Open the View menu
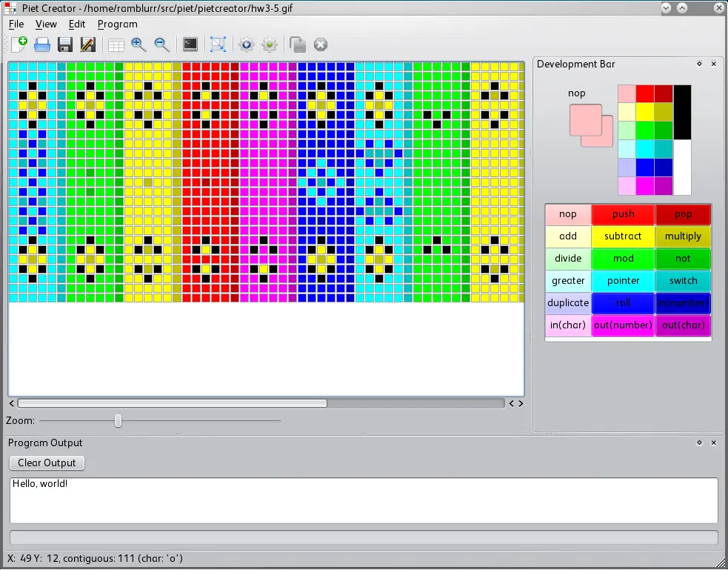This screenshot has width=728, height=570. (46, 24)
